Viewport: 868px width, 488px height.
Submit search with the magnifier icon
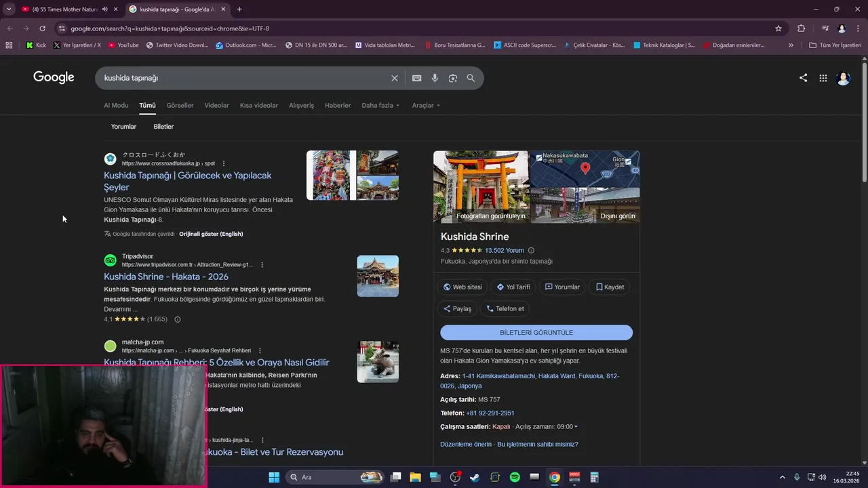point(471,78)
